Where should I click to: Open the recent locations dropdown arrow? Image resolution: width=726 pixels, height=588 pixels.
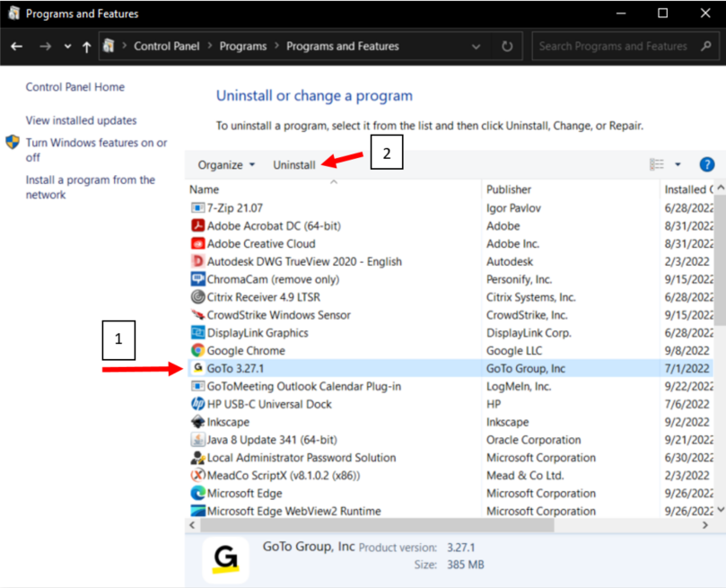(x=67, y=47)
